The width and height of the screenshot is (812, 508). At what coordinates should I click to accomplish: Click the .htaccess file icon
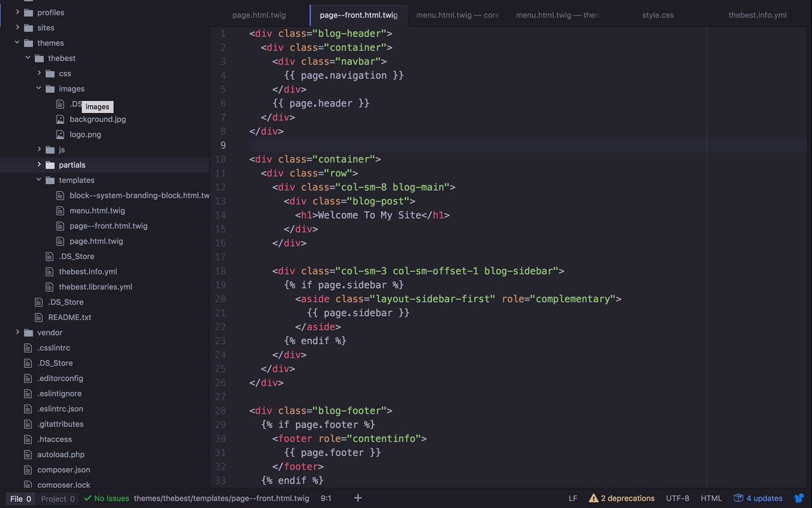[28, 439]
